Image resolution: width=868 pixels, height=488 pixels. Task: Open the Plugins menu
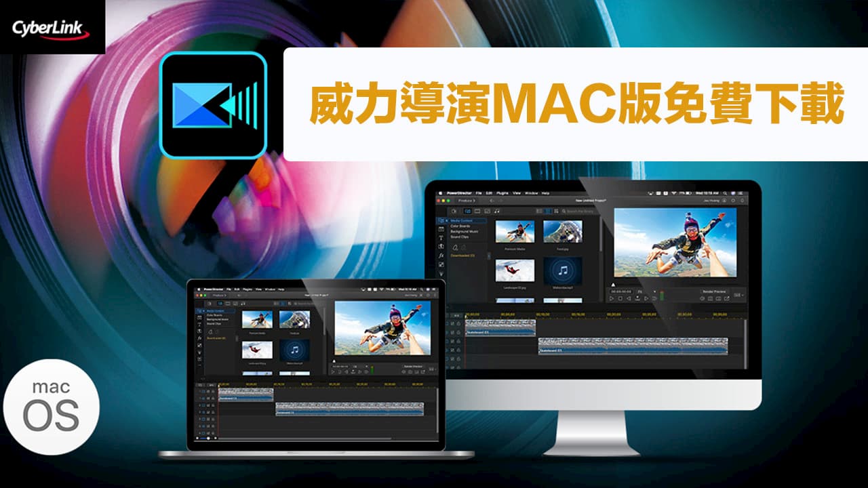click(500, 193)
